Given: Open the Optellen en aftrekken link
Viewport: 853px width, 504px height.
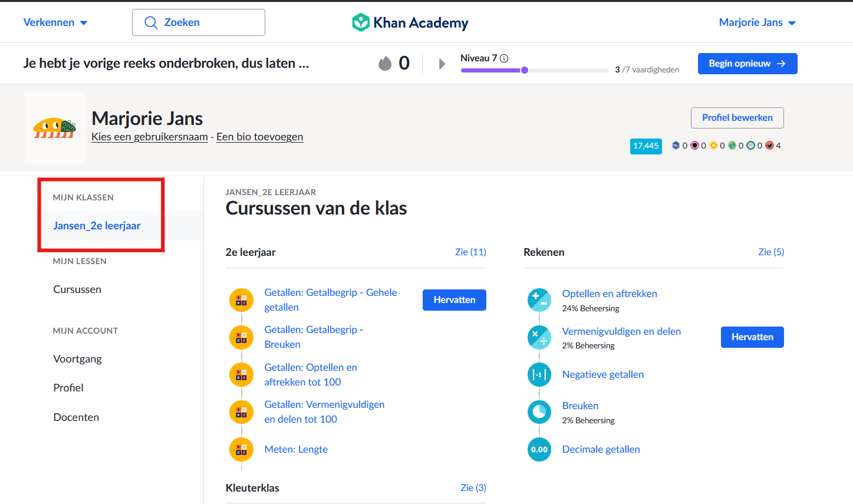Looking at the screenshot, I should (x=610, y=294).
